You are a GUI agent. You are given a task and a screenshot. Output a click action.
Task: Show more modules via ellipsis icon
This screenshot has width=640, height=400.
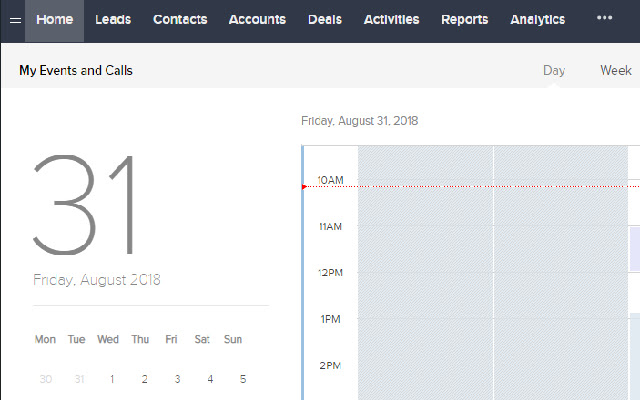(604, 19)
